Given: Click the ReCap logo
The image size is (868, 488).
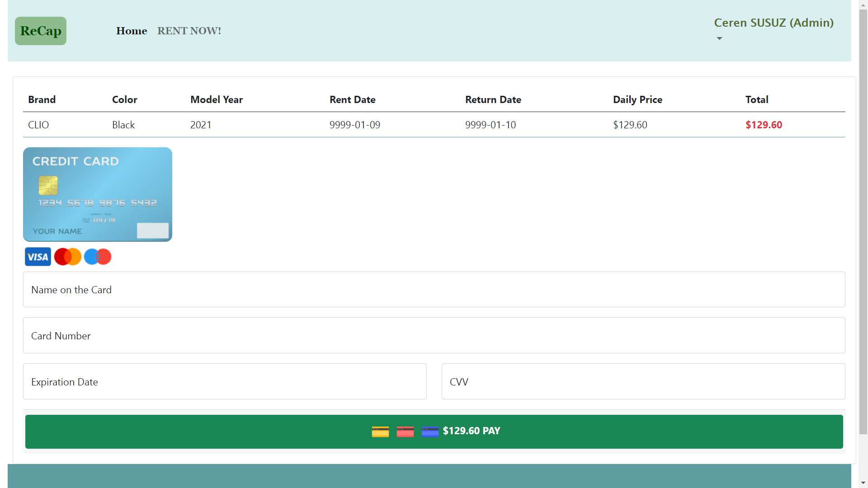Looking at the screenshot, I should pyautogui.click(x=41, y=31).
